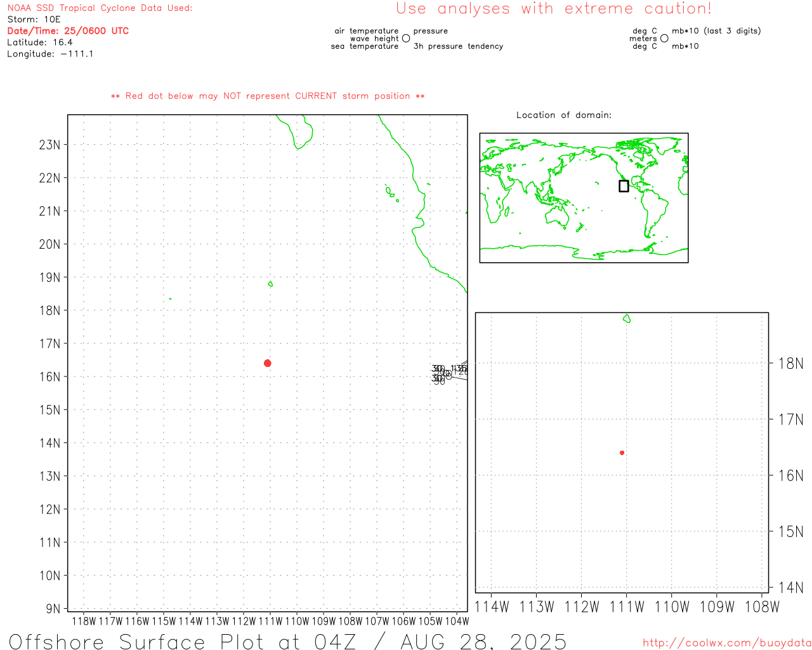812x650 pixels.
Task: Open the coolwx.com/buoydata link
Action: 727,643
